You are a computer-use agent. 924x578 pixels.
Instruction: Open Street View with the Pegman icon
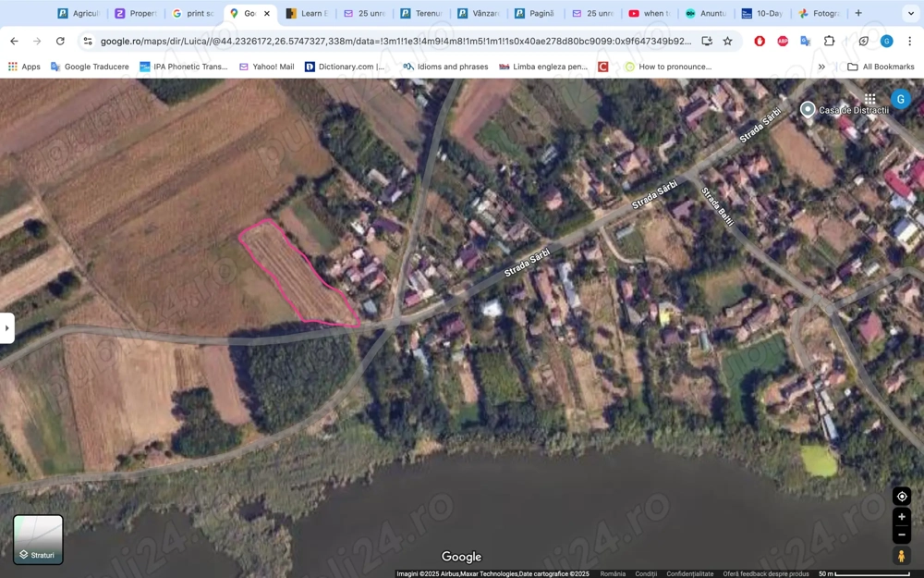tap(902, 556)
